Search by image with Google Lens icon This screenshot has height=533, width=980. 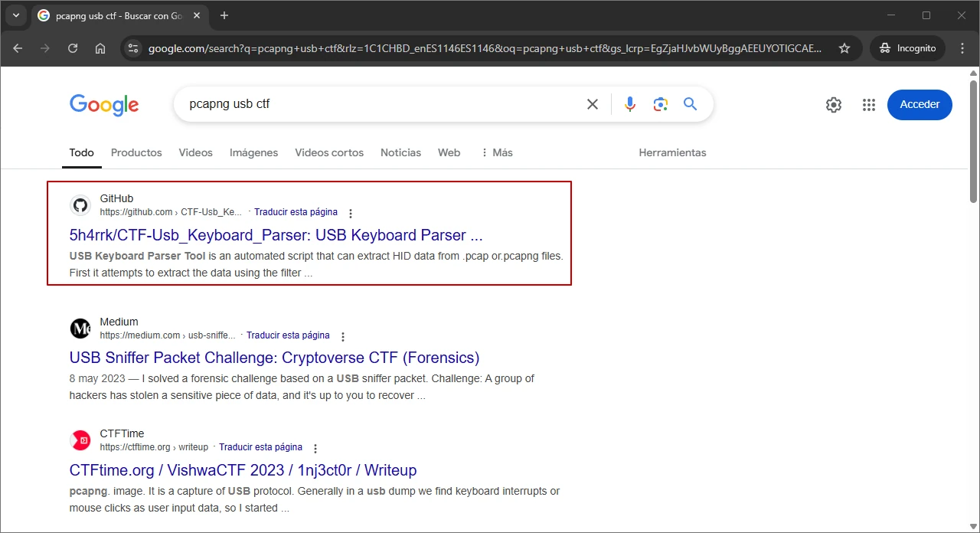[661, 104]
